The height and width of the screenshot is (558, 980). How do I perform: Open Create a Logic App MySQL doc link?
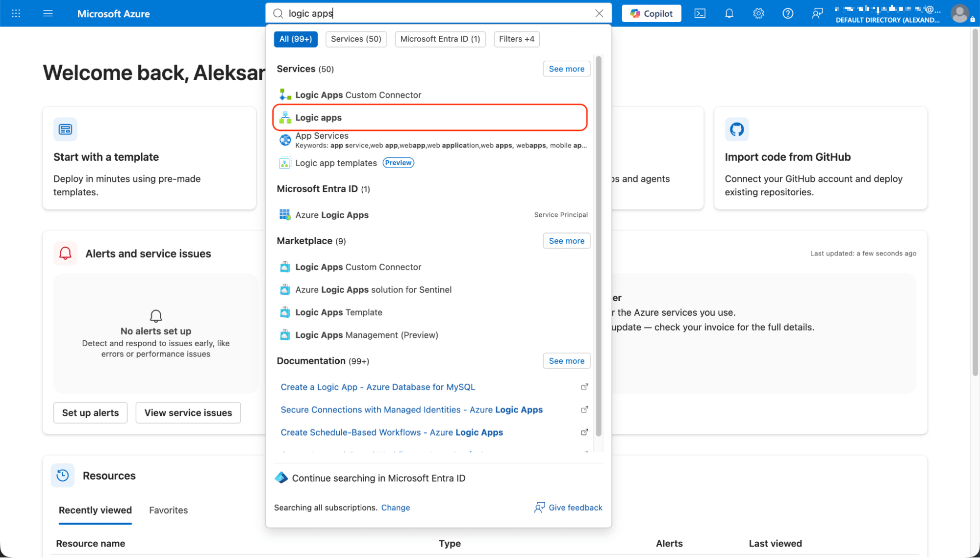click(377, 387)
